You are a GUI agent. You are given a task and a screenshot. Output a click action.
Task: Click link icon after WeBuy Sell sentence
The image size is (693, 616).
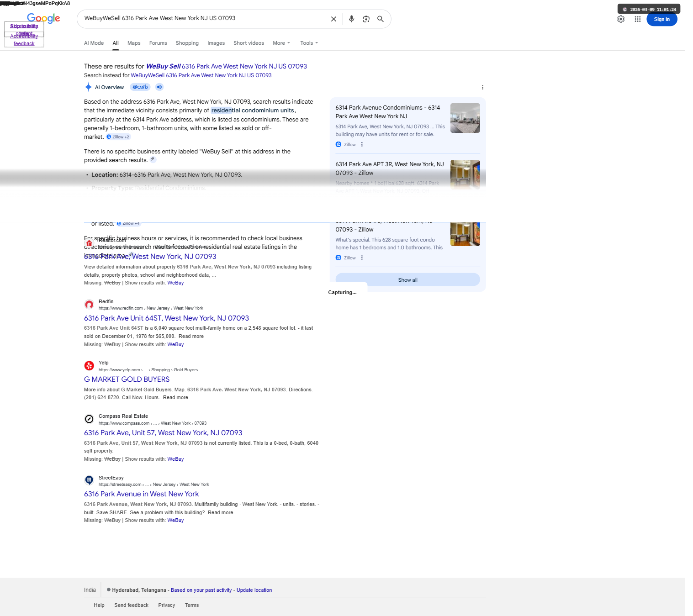click(153, 160)
